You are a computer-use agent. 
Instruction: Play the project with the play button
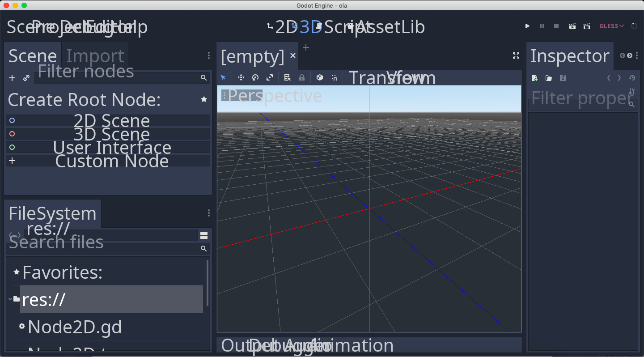[527, 26]
